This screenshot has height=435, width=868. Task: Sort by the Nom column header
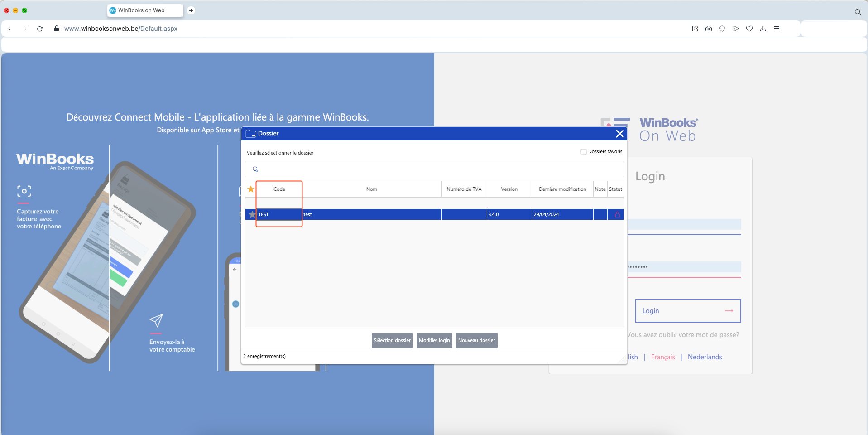(372, 189)
